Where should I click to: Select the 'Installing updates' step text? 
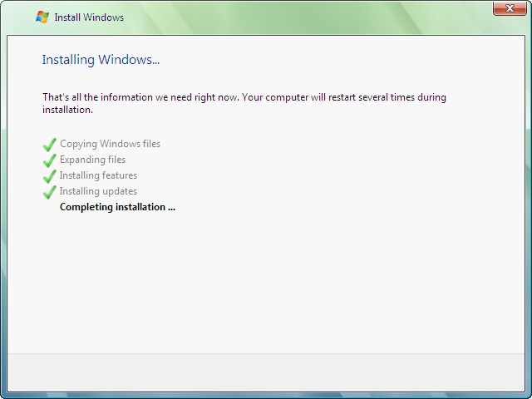pos(98,191)
